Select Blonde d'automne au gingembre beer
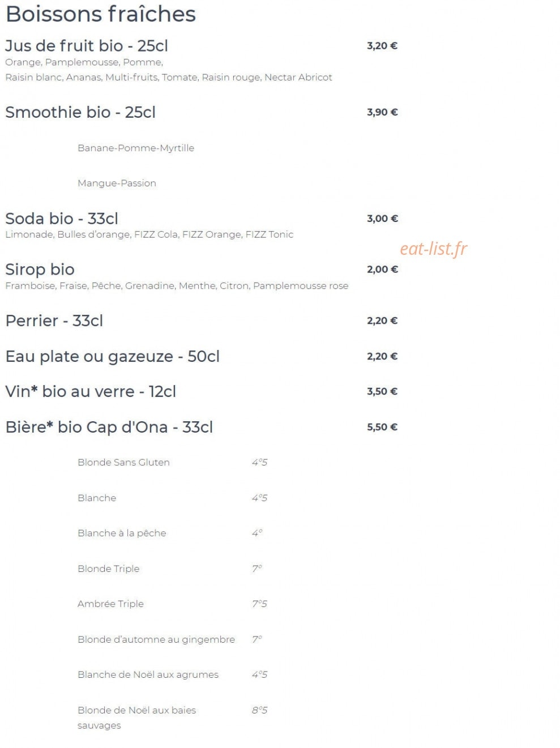Viewport: 560px width, 748px height. [x=156, y=639]
